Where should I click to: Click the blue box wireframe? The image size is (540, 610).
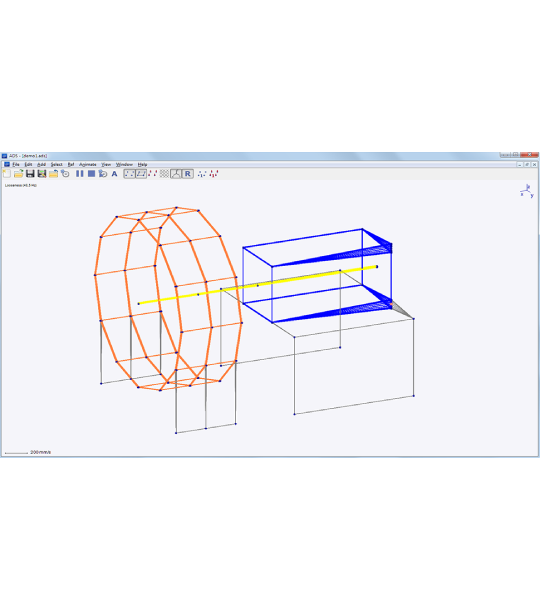pyautogui.click(x=317, y=276)
